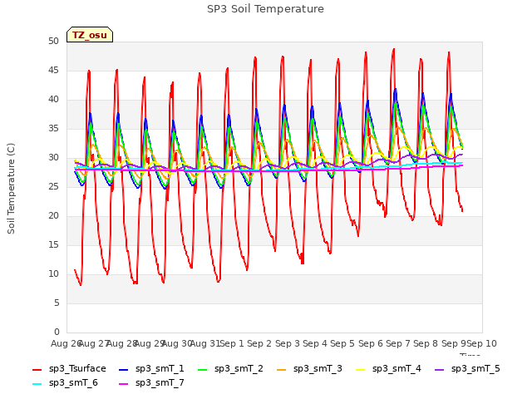Toggle the sp3_smT_1 legend entry
The image size is (532, 399).
click(x=151, y=369)
